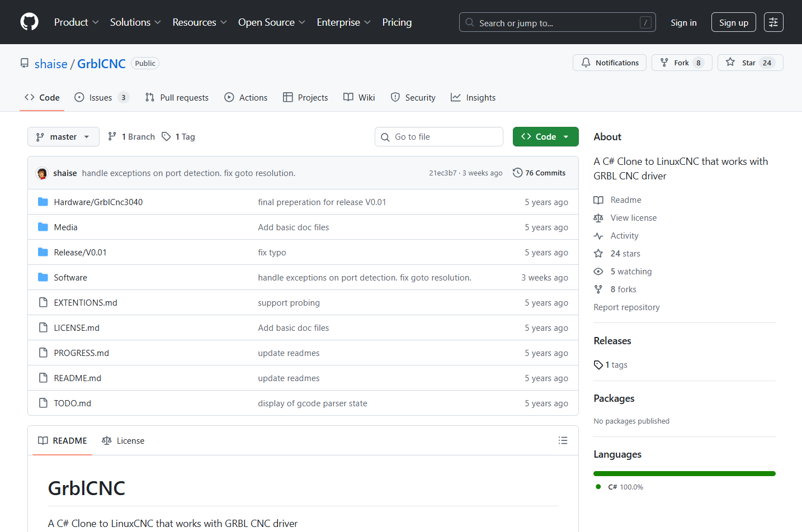Click the EXTENTIONS.md file icon
This screenshot has height=532, width=802.
tap(43, 302)
